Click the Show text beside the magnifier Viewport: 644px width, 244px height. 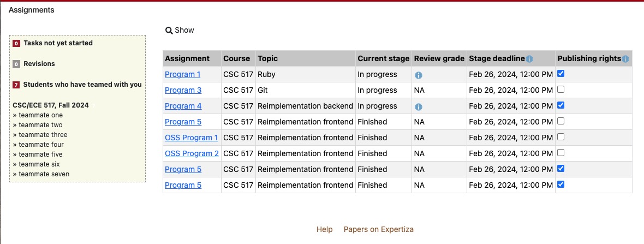coord(184,30)
